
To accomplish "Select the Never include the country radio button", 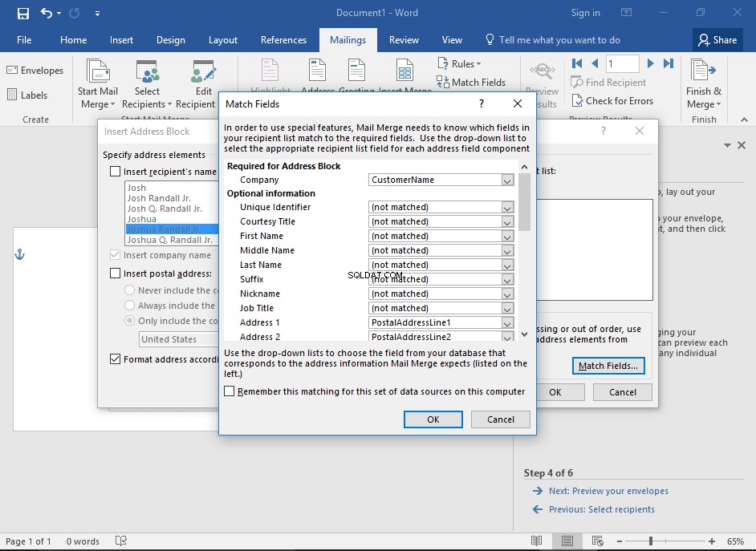I will coord(129,290).
